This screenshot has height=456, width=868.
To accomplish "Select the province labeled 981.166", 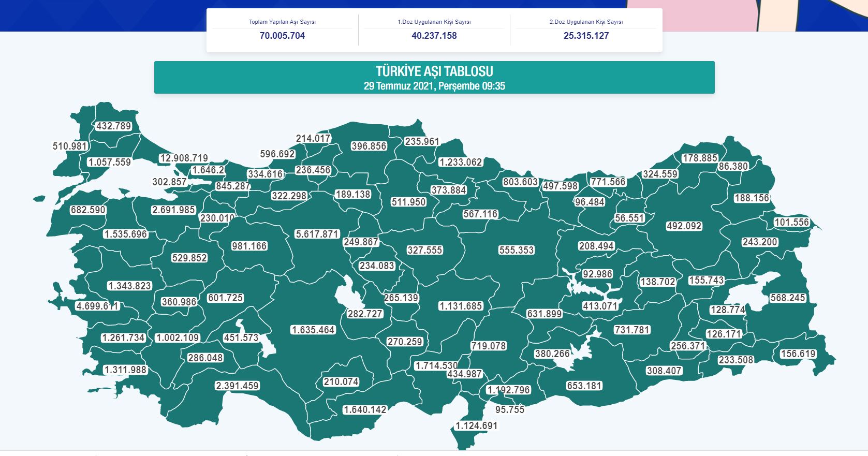I will [249, 246].
